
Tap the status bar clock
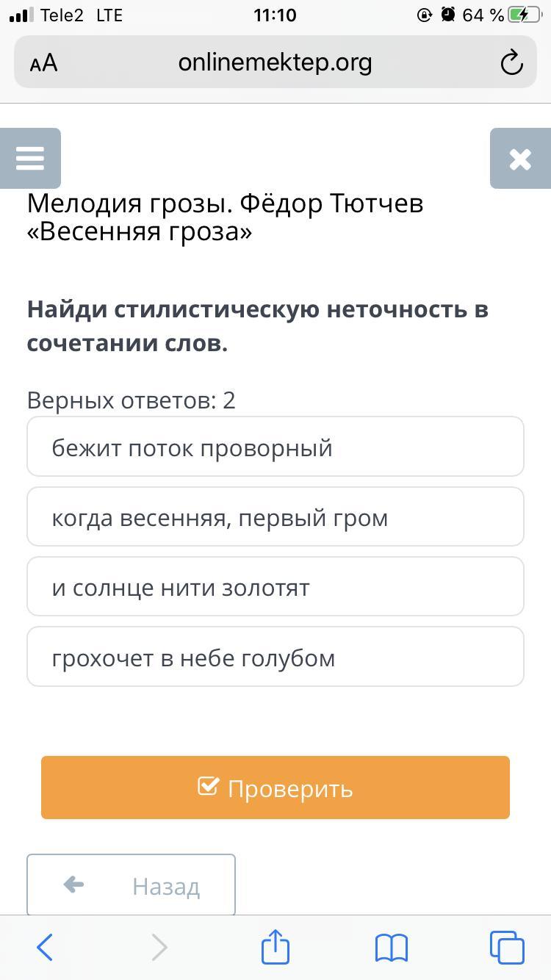275,15
